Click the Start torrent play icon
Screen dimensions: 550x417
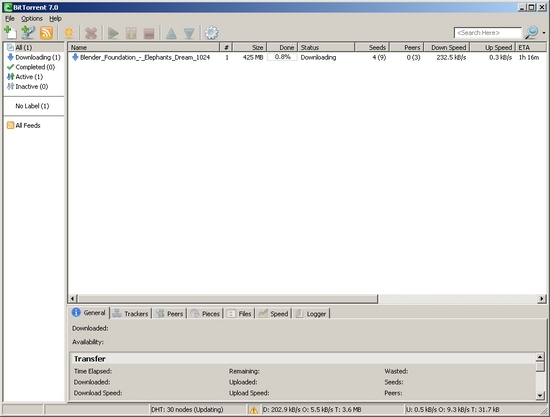click(x=113, y=33)
